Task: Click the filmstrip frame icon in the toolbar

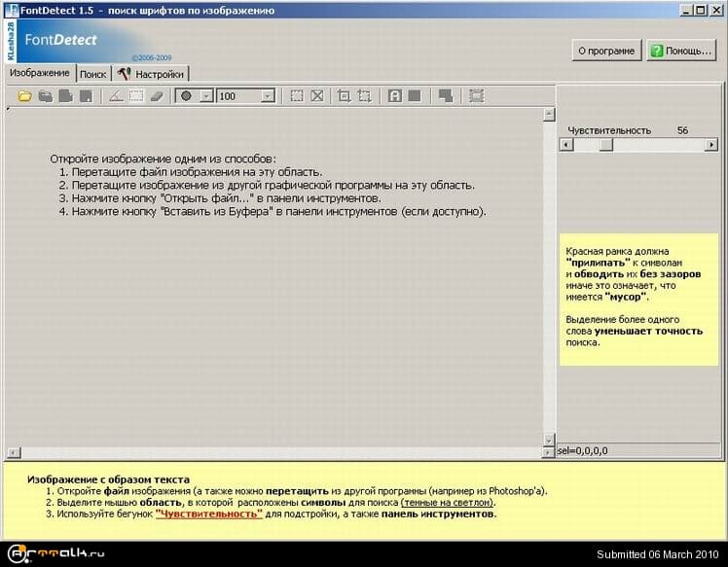Action: coord(476,96)
